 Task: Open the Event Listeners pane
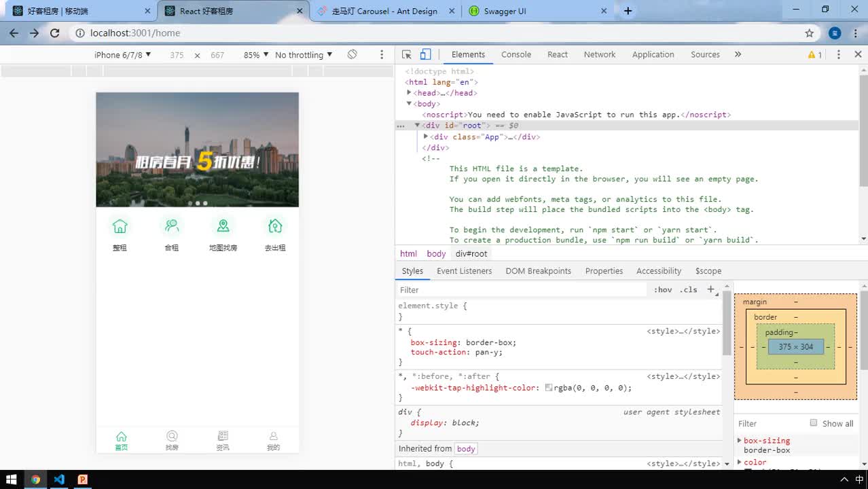[465, 271]
